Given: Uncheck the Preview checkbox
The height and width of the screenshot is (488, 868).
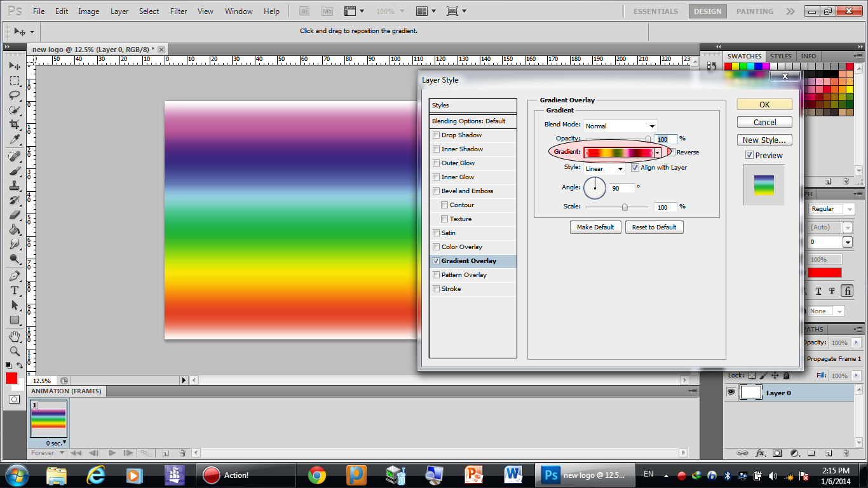Looking at the screenshot, I should click(749, 155).
